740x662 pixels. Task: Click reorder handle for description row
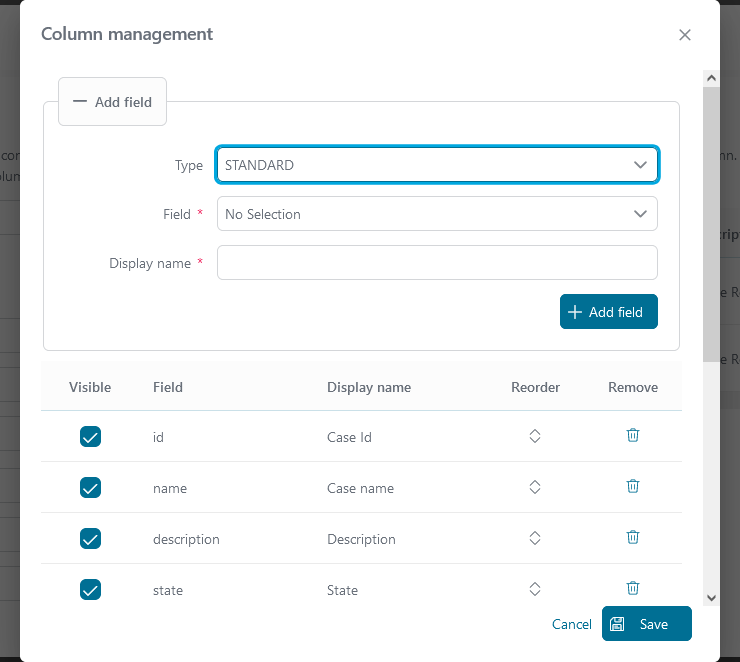coord(535,538)
